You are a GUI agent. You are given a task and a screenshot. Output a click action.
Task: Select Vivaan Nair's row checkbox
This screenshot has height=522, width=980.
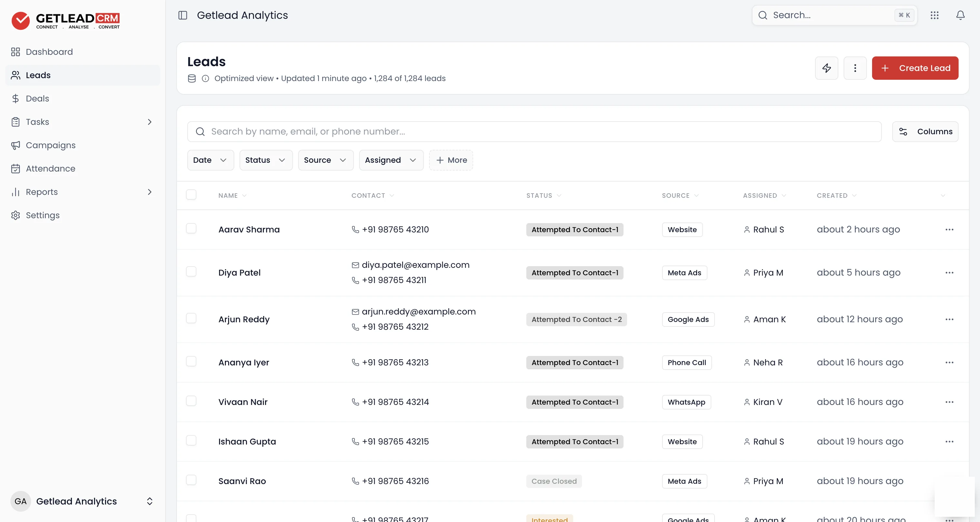pos(191,401)
